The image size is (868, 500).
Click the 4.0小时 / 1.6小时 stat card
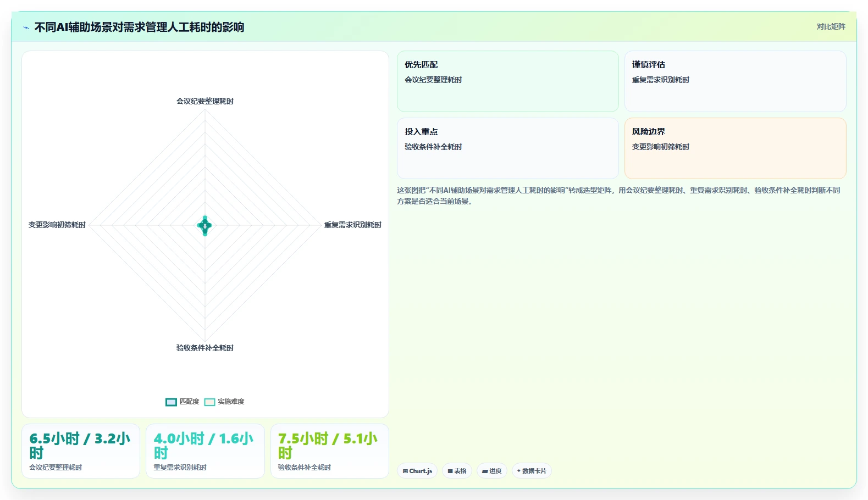coord(205,451)
